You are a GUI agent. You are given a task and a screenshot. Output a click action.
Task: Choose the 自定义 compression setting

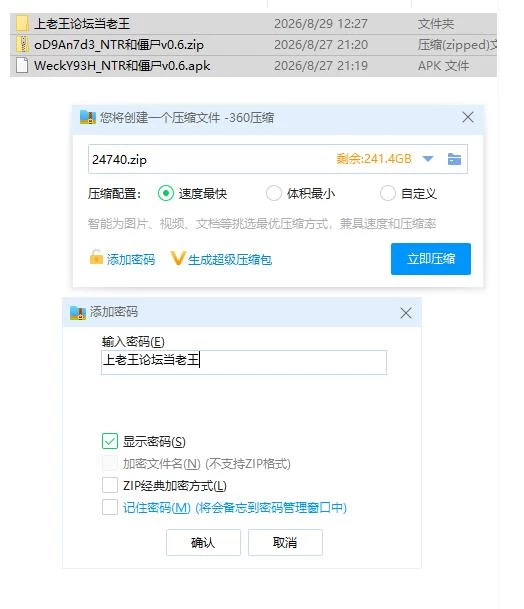point(388,193)
